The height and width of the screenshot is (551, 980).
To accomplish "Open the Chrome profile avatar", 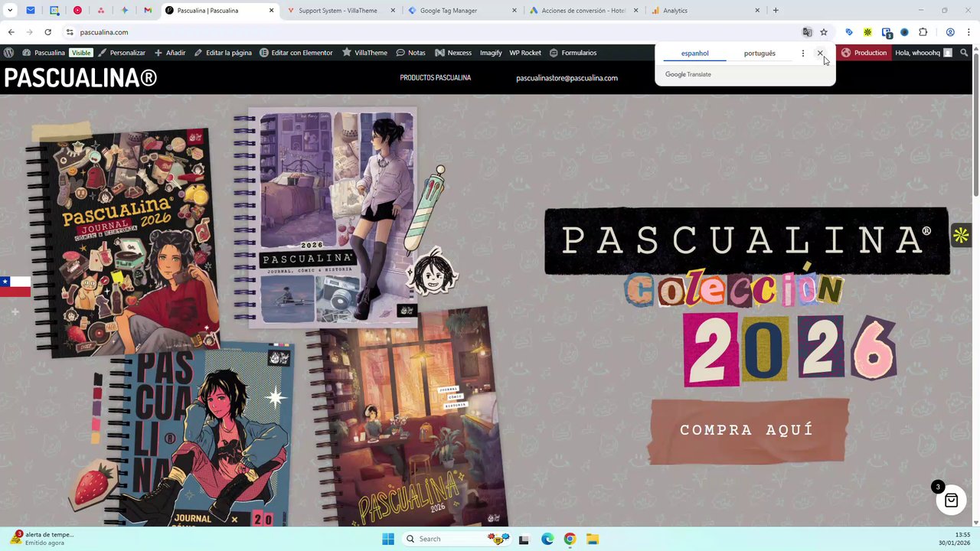I will [x=950, y=32].
